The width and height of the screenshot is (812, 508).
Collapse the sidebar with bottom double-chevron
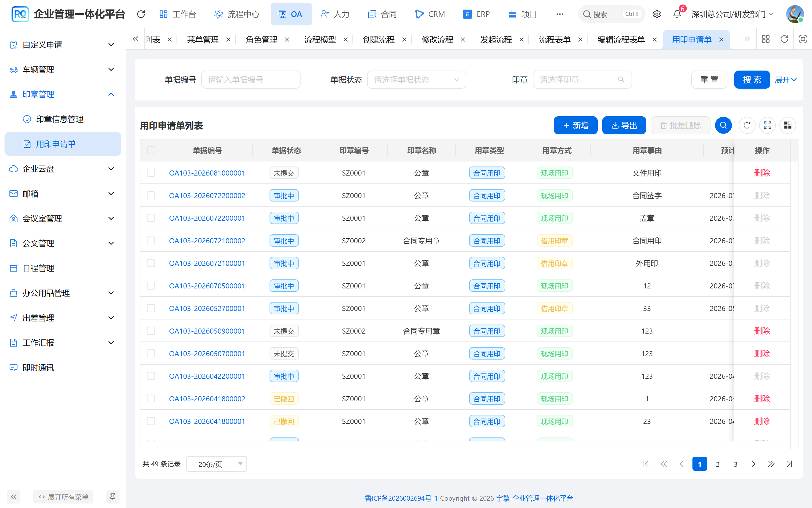[x=14, y=497]
